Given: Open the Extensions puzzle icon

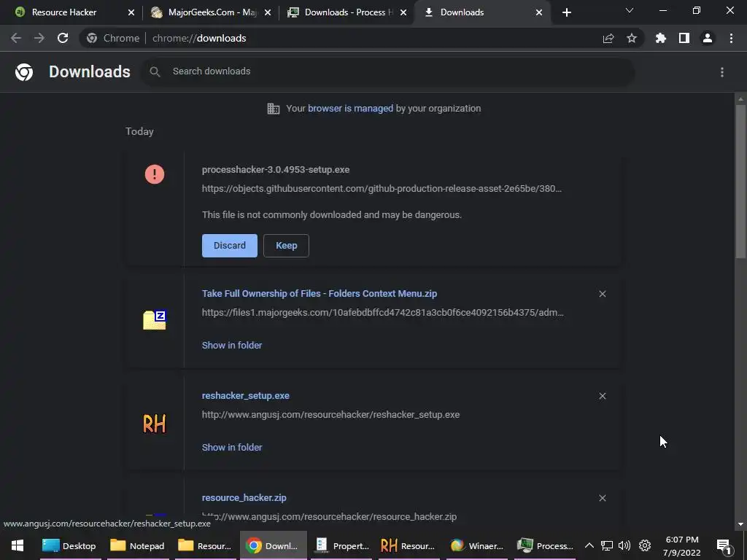Looking at the screenshot, I should click(661, 38).
